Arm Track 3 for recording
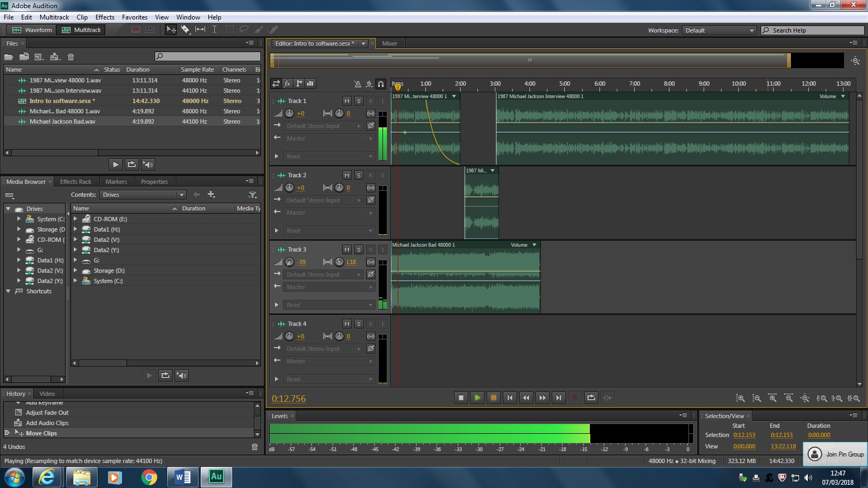 tap(371, 249)
